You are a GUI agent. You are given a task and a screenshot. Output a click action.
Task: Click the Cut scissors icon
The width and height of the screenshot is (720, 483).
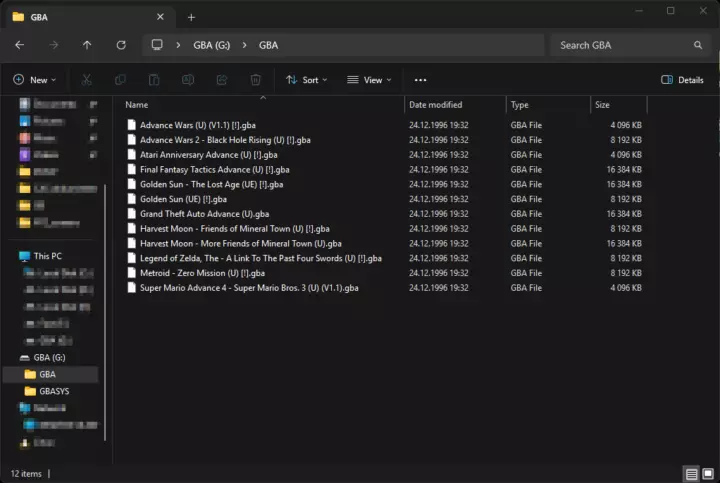pos(86,80)
